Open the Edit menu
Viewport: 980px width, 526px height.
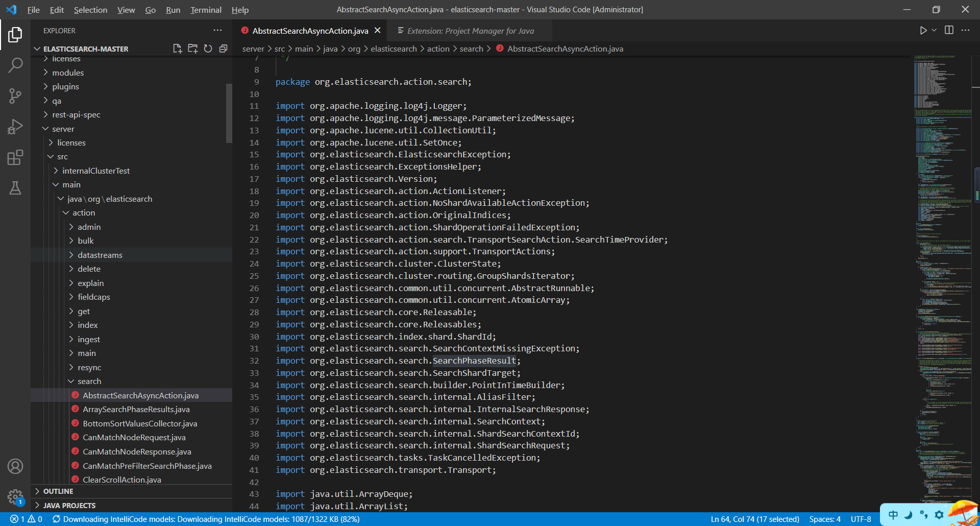point(57,10)
